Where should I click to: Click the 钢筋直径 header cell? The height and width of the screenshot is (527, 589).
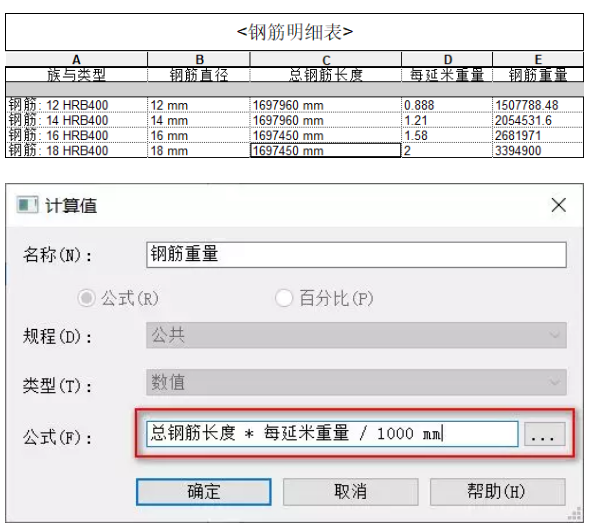[x=199, y=75]
